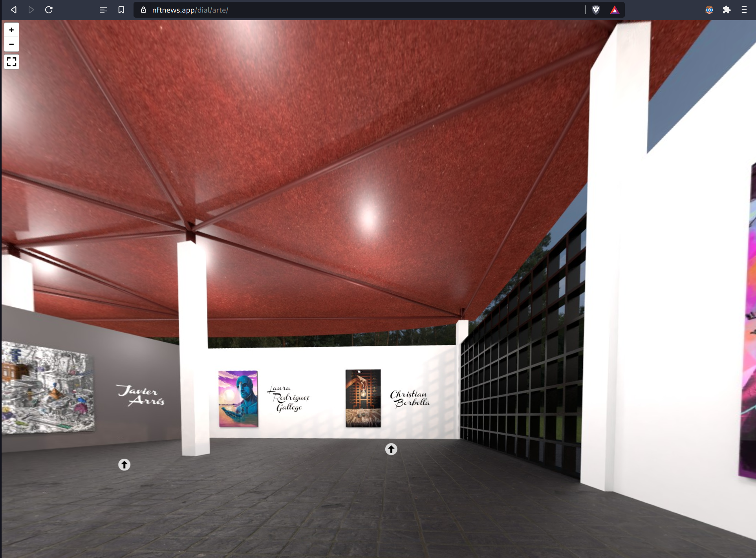Click the Brave Rewards triangle icon

[614, 10]
